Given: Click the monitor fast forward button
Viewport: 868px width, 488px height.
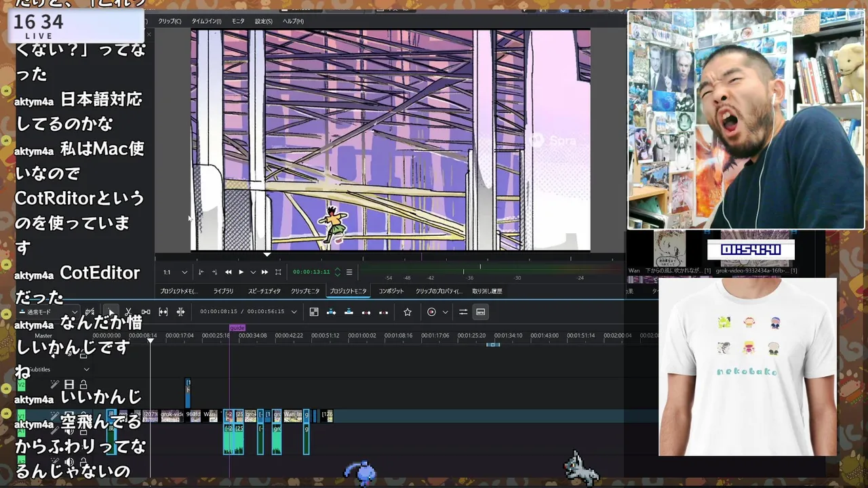Looking at the screenshot, I should (x=264, y=272).
